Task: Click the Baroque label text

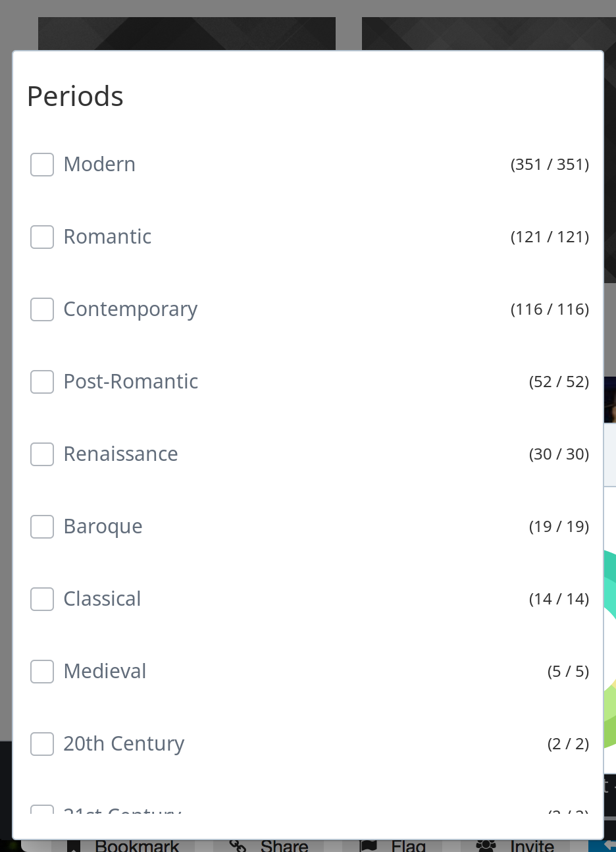Action: [103, 527]
